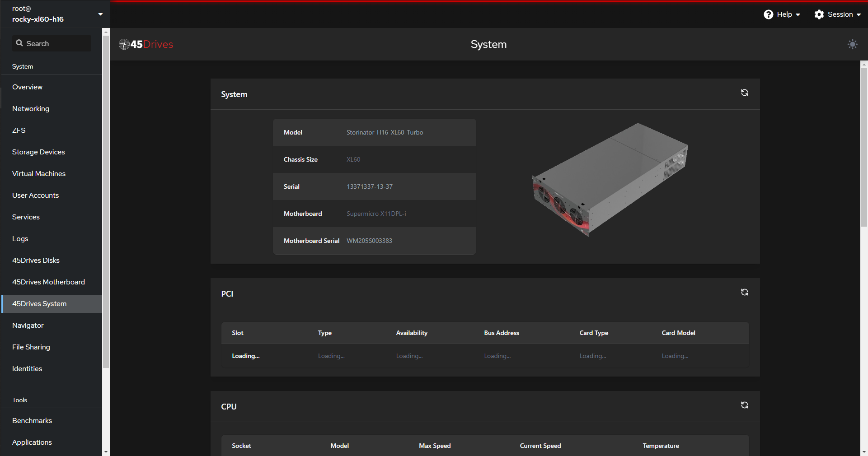The image size is (868, 456).
Task: Open the Session dropdown menu
Action: 838,14
